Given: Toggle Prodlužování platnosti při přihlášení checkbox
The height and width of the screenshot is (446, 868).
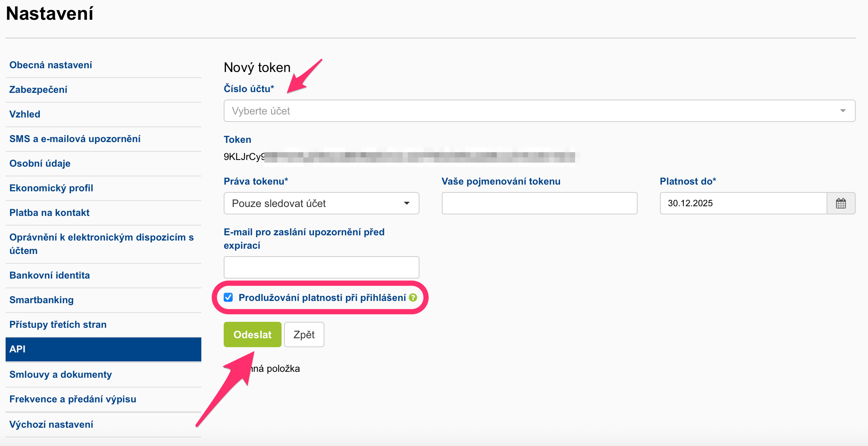Looking at the screenshot, I should coord(228,297).
